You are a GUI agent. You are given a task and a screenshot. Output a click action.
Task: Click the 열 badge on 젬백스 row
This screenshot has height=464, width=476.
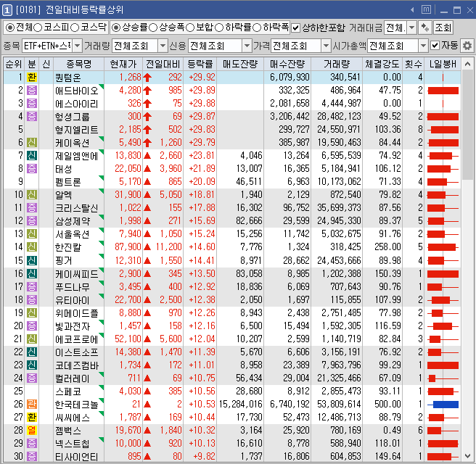[x=32, y=431]
